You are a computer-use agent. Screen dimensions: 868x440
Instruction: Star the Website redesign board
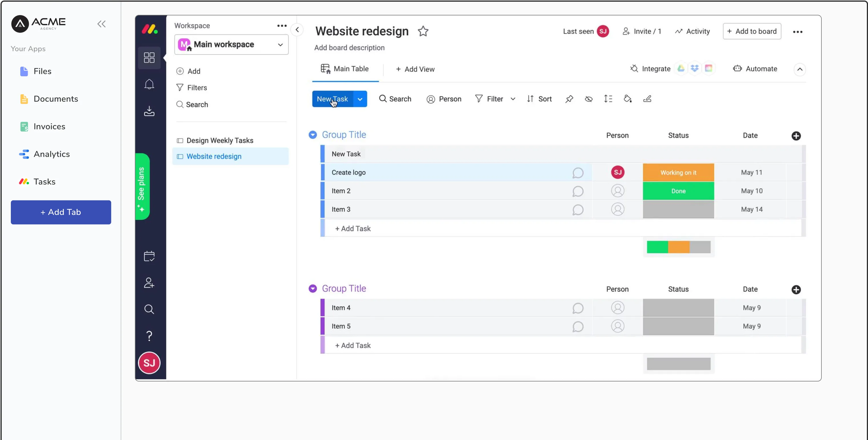coord(423,31)
